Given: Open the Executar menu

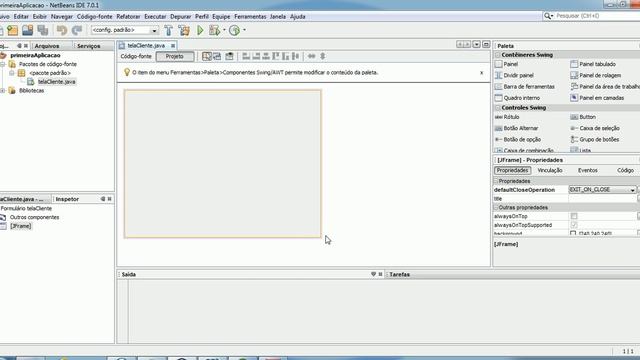Looking at the screenshot, I should pyautogui.click(x=155, y=17).
